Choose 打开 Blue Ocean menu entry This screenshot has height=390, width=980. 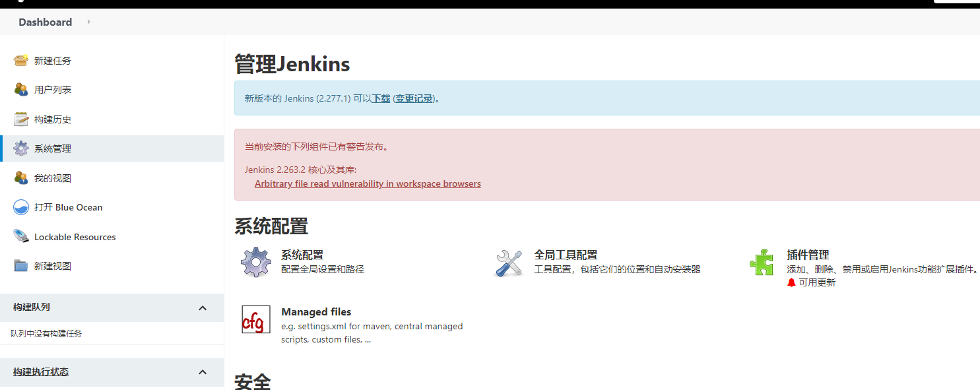pos(69,207)
